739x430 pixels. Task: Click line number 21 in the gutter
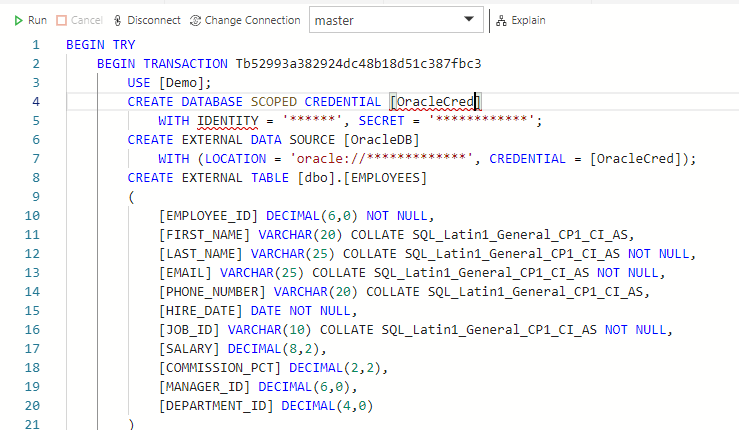coord(33,424)
